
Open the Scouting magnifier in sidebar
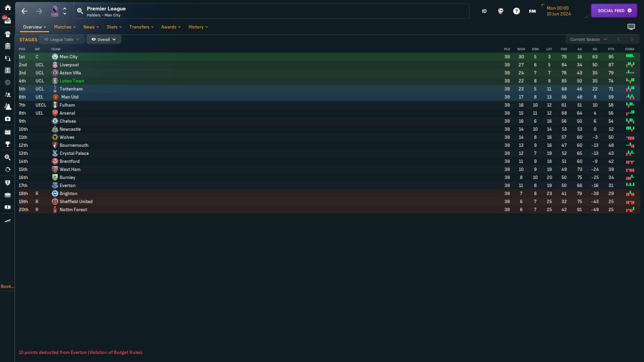(x=8, y=157)
